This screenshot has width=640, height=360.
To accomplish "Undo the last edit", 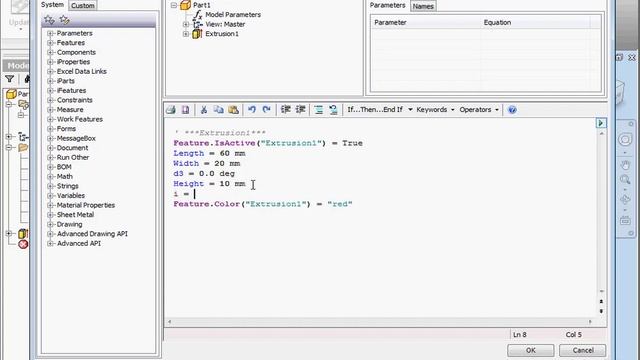I will click(252, 109).
